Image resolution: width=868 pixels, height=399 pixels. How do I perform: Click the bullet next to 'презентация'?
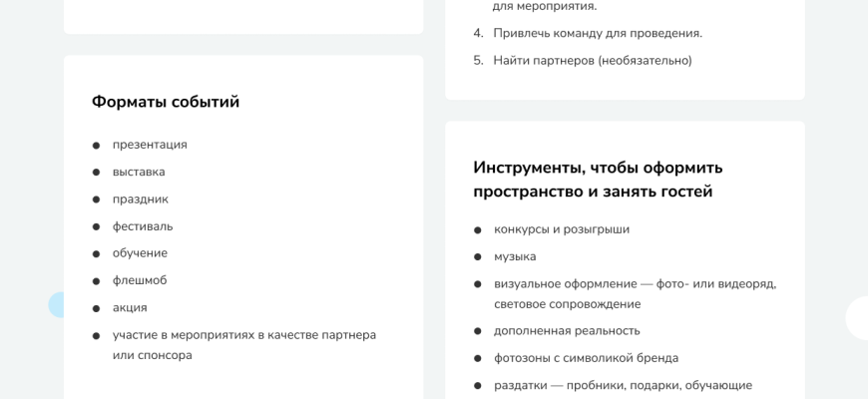[97, 146]
